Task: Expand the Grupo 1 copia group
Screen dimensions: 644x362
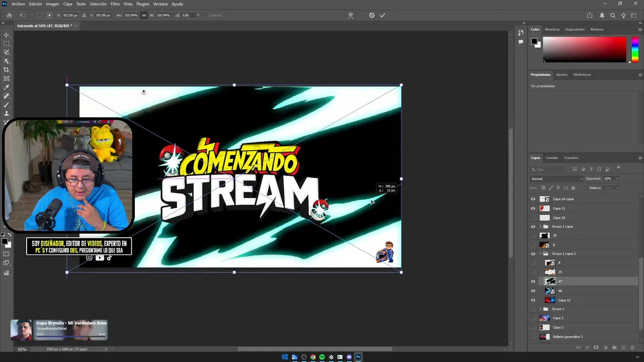Action: pos(540,227)
